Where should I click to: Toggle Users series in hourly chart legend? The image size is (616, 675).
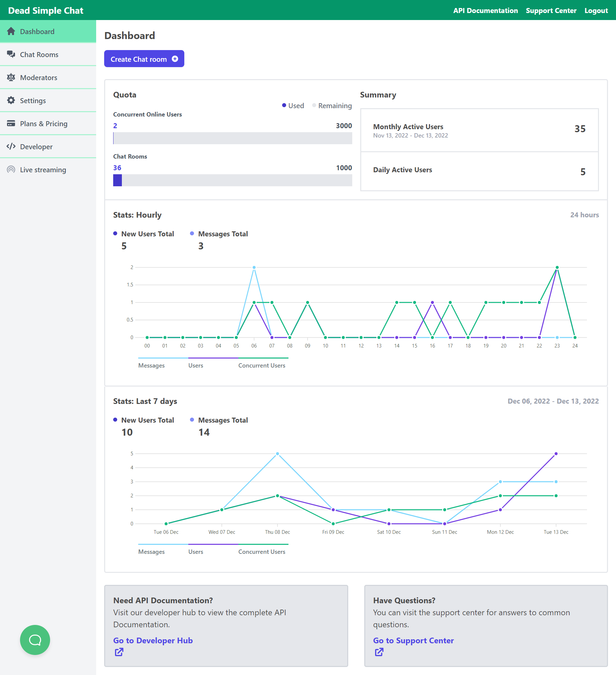(196, 365)
